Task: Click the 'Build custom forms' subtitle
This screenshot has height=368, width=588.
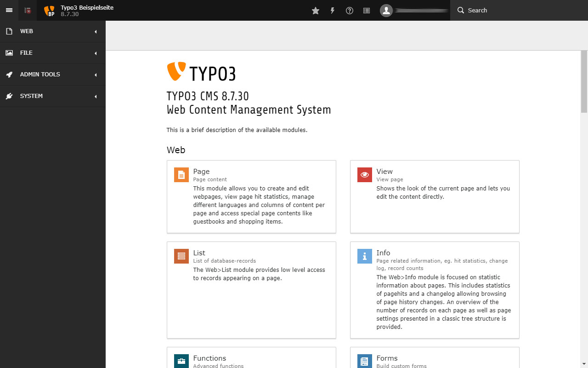Action: (x=401, y=366)
